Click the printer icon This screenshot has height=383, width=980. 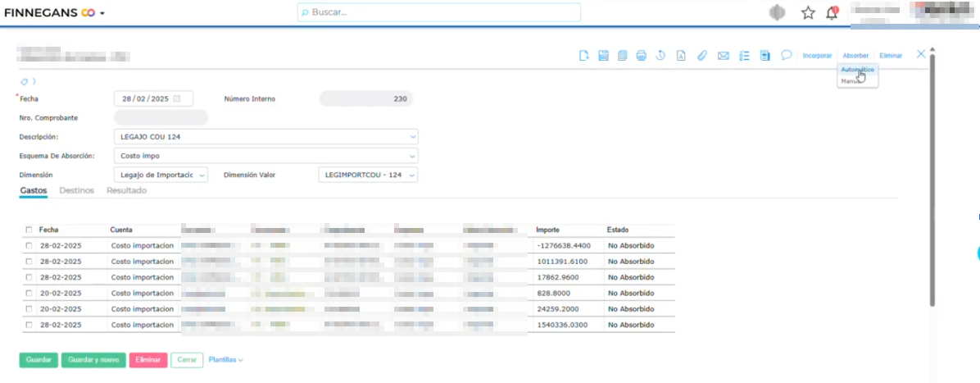(x=642, y=56)
